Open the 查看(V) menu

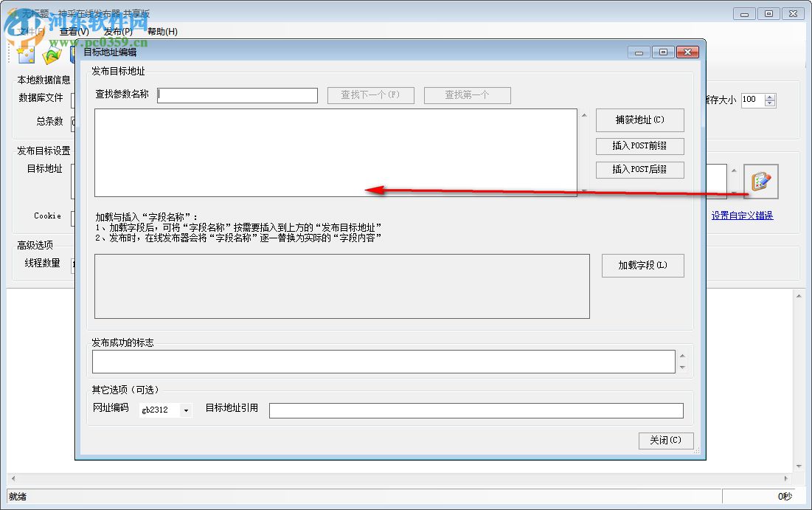coord(74,32)
